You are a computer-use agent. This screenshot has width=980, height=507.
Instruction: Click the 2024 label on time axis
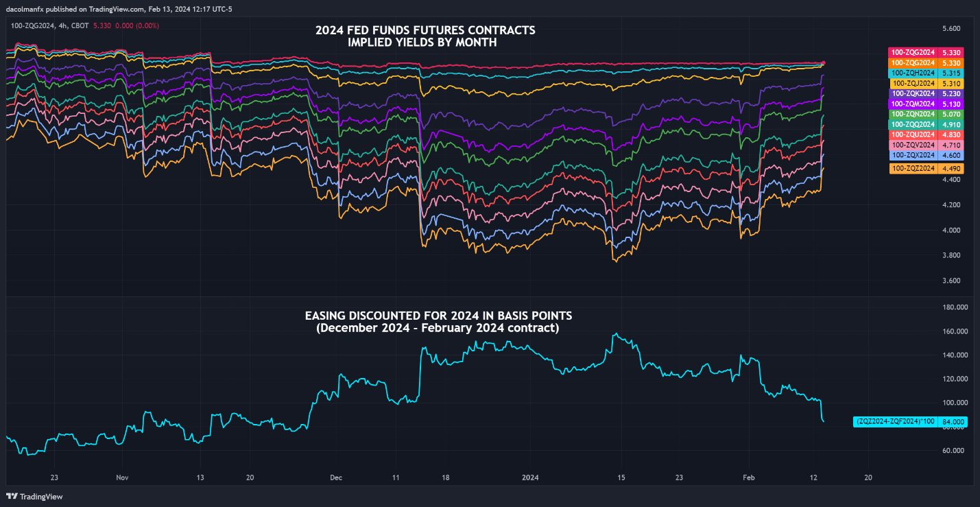pyautogui.click(x=530, y=477)
